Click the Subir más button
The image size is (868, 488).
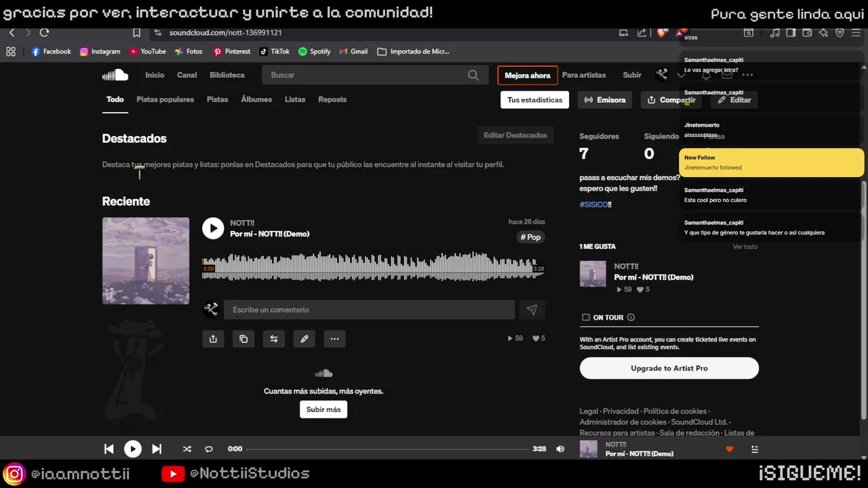click(x=323, y=409)
